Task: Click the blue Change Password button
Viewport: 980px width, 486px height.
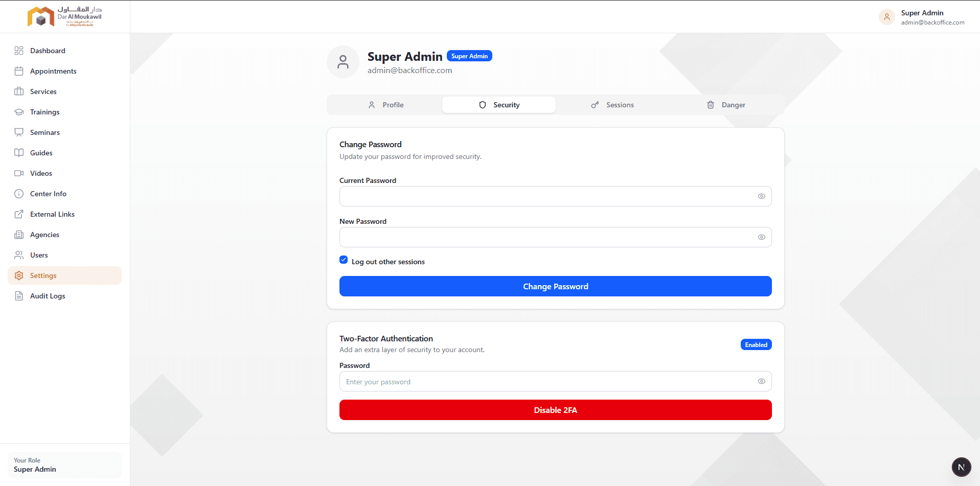Action: pyautogui.click(x=556, y=286)
